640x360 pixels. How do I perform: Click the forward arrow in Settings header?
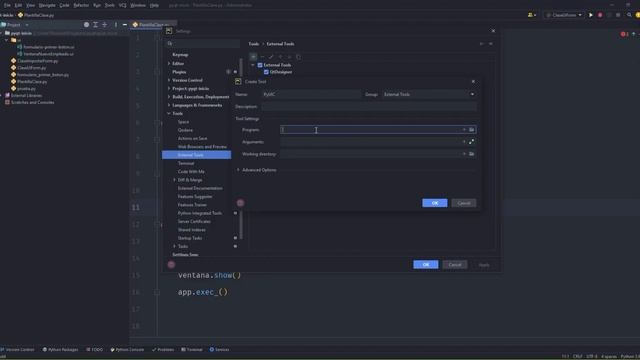(x=491, y=44)
